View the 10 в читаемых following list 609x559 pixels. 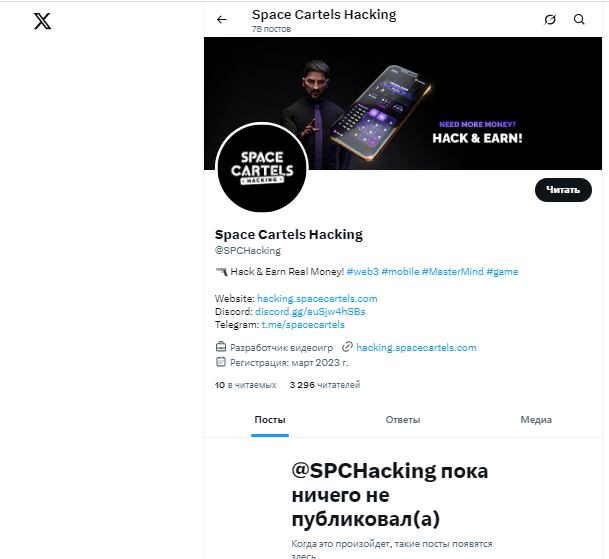tap(246, 385)
